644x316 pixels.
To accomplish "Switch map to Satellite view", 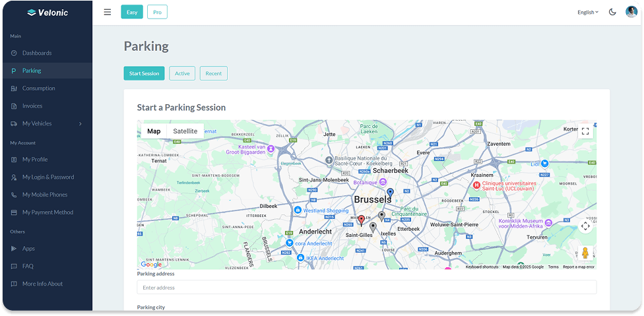I will pos(185,131).
